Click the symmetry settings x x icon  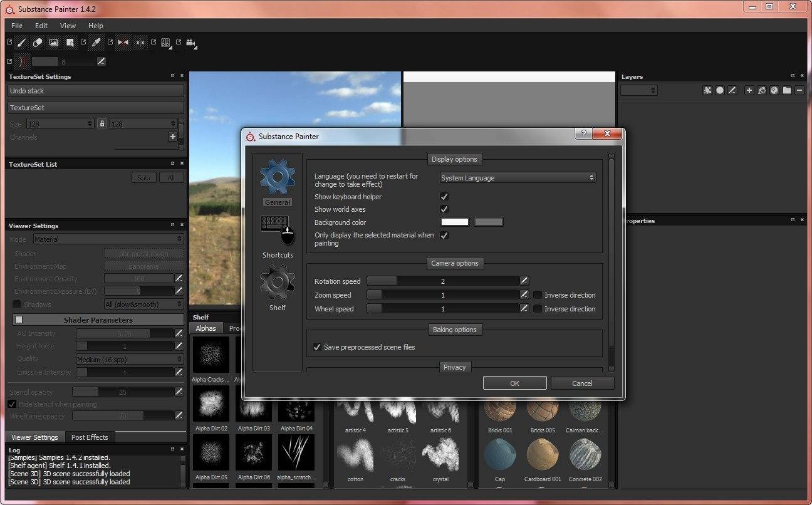tap(140, 43)
